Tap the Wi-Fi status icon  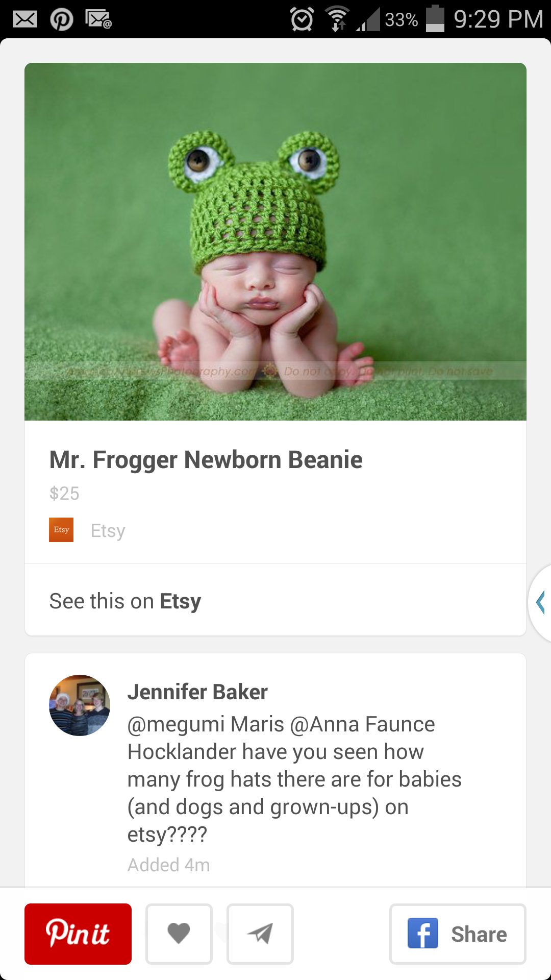coord(338,19)
